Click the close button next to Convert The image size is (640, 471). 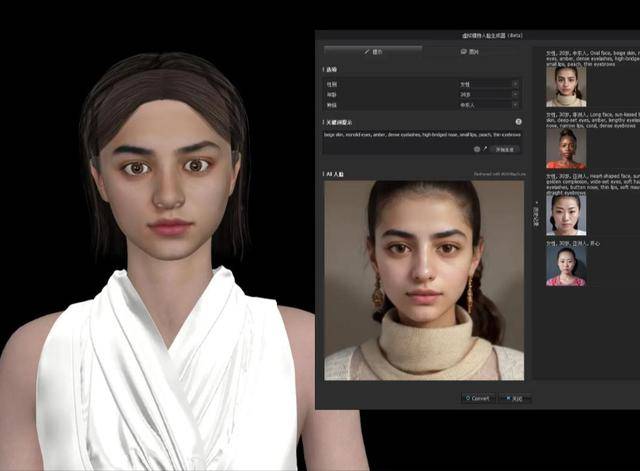[x=515, y=398]
